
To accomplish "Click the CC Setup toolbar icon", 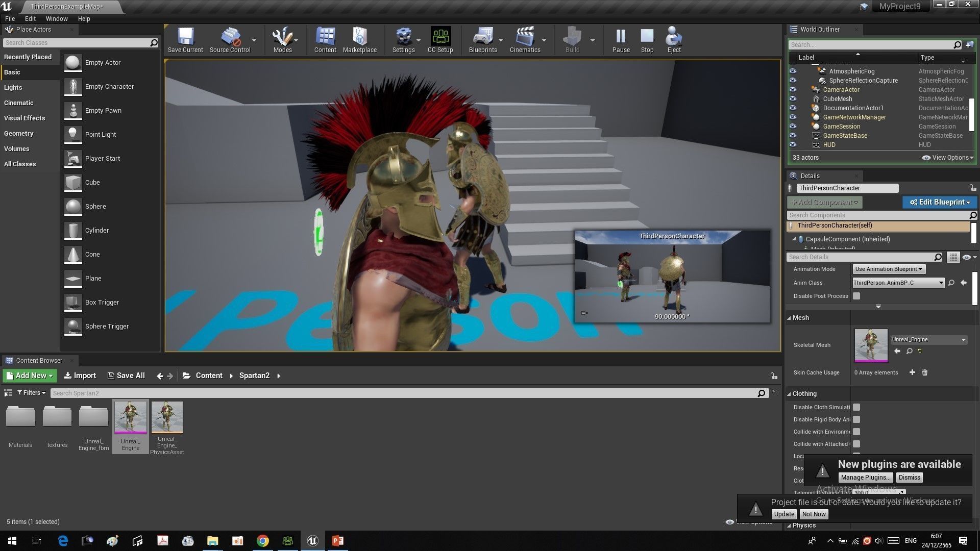I will click(440, 40).
